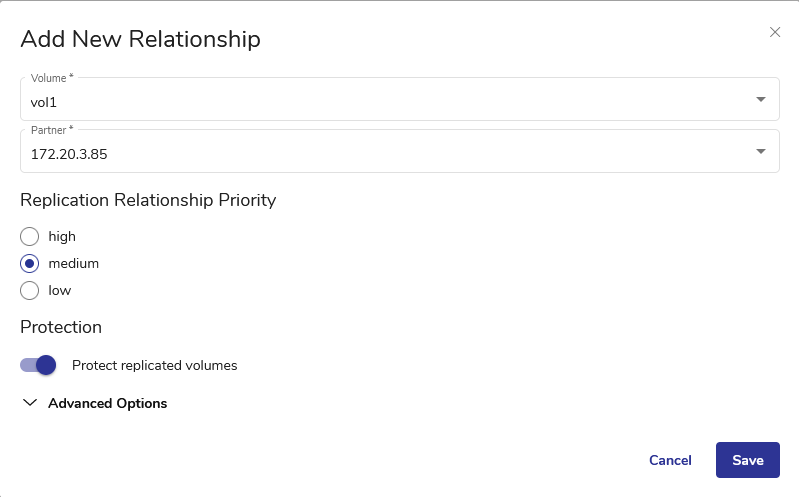Click the Protection section heading
Image resolution: width=799 pixels, height=497 pixels.
(x=61, y=327)
